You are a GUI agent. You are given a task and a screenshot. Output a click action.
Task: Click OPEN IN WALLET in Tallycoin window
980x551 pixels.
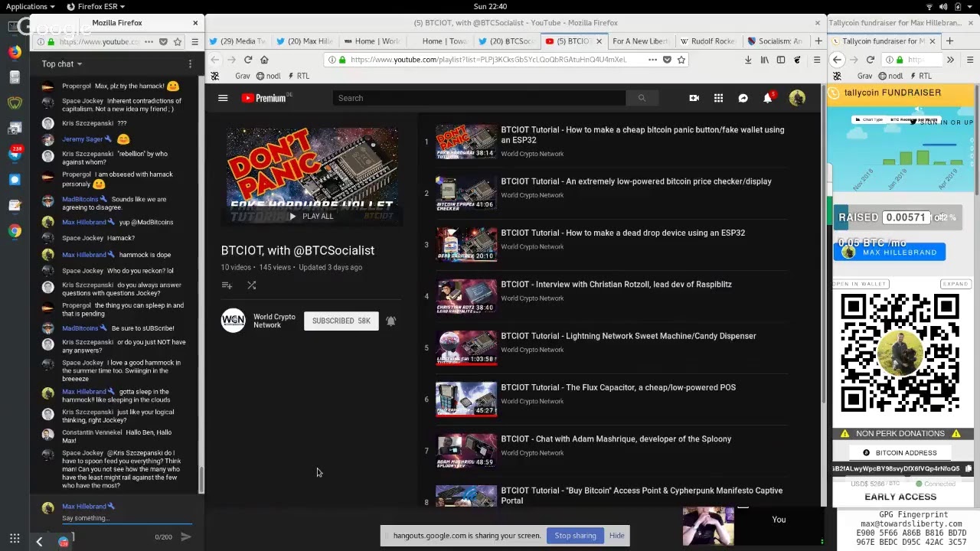[x=859, y=284]
